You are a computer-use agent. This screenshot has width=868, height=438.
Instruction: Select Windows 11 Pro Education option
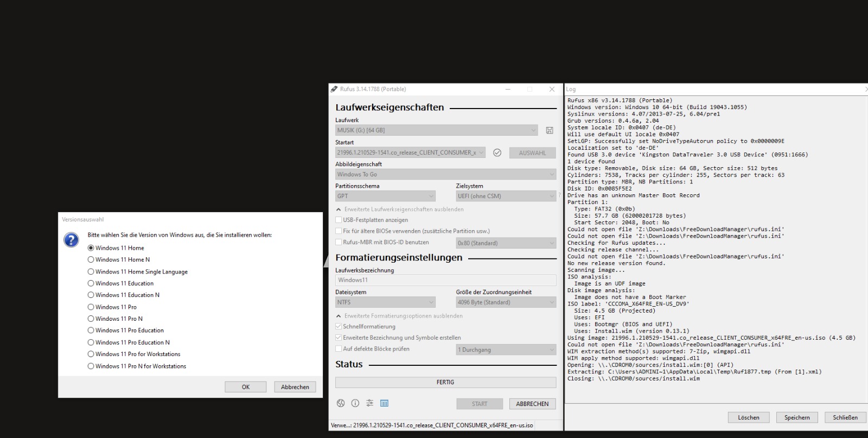(125, 331)
